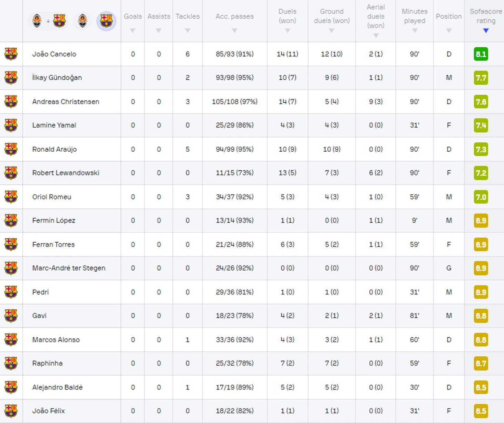Click the Position column header
The height and width of the screenshot is (423, 504).
coord(448,16)
